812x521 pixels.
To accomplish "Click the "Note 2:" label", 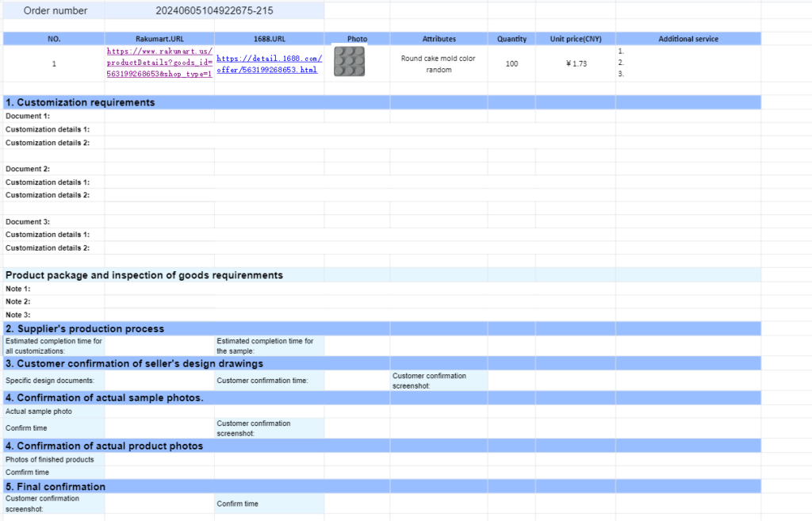I will (x=18, y=301).
